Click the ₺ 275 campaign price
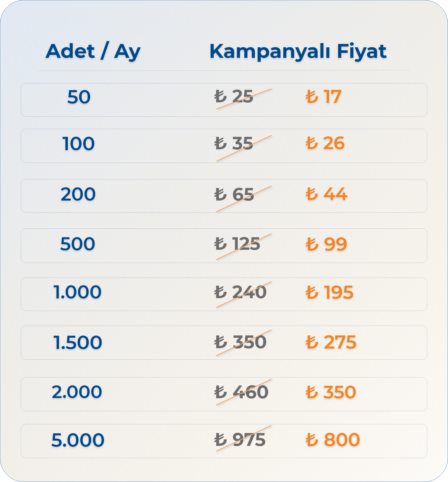The height and width of the screenshot is (482, 448). click(331, 342)
